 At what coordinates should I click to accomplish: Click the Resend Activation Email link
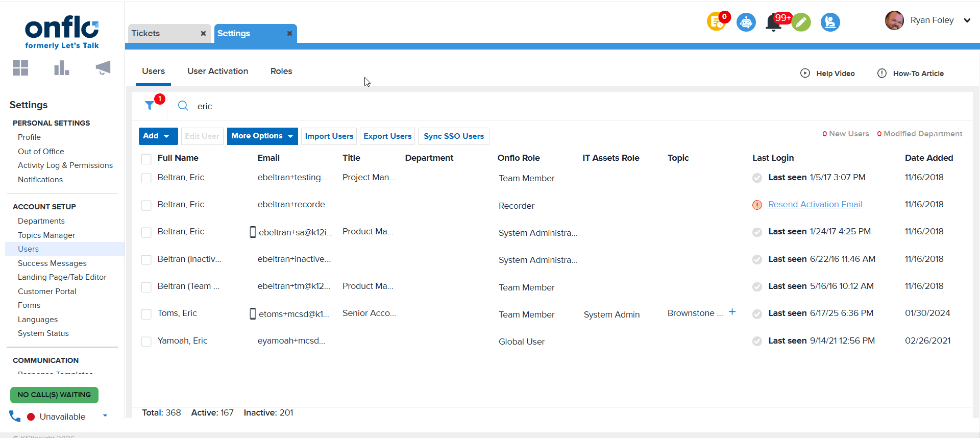tap(815, 205)
